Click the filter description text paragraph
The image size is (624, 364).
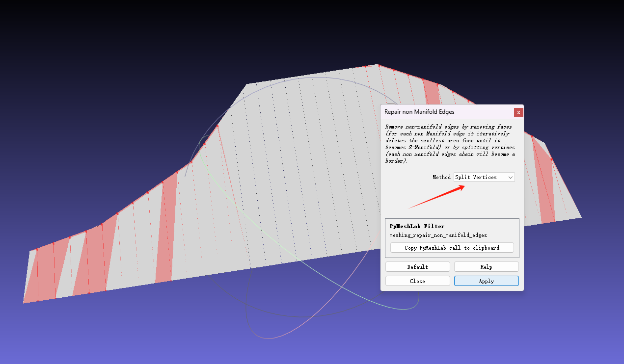pos(450,144)
